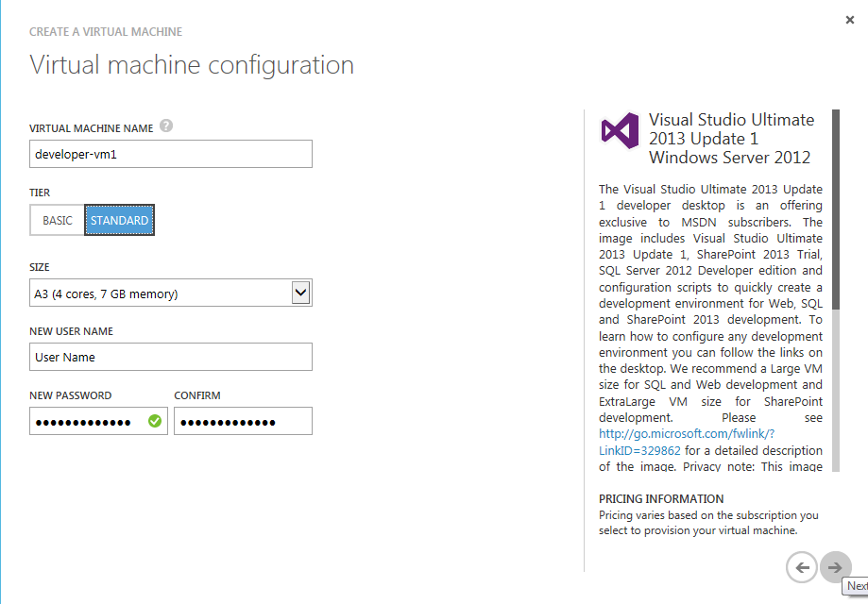The width and height of the screenshot is (868, 604).
Task: Open the go.microsoft.com fwlink link
Action: (x=687, y=442)
